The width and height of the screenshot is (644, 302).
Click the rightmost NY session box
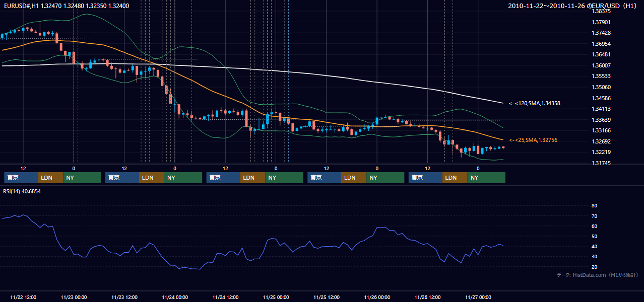click(486, 178)
